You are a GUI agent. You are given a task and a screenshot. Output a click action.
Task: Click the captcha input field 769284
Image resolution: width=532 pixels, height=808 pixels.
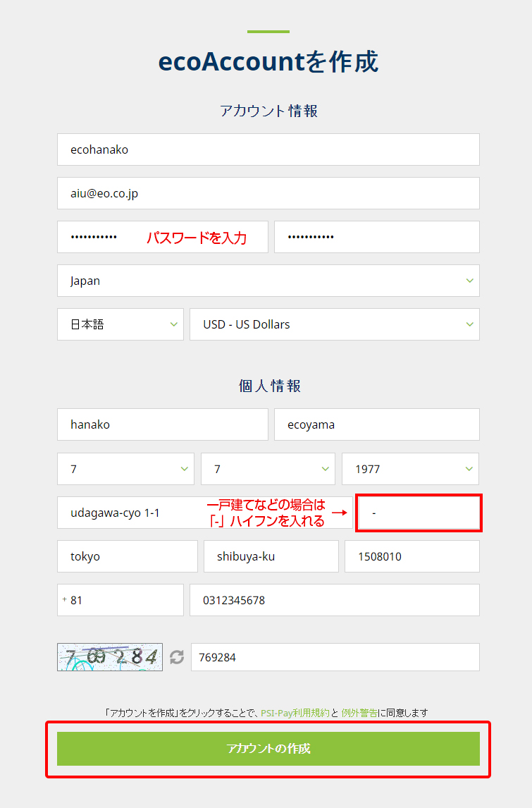tap(335, 657)
